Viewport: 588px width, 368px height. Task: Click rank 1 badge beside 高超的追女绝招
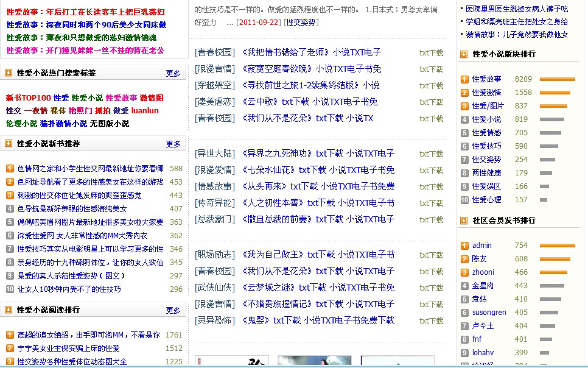pos(10,334)
